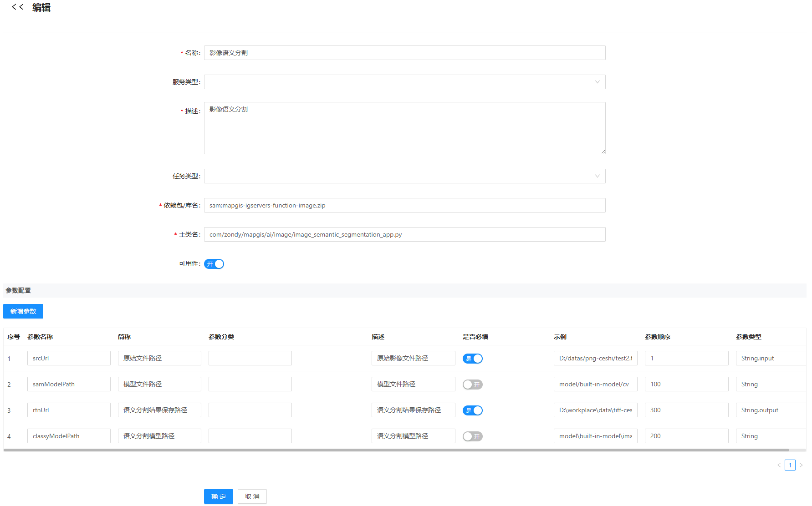Click the srcUrl parameter name field
The image size is (812, 506).
(x=69, y=358)
